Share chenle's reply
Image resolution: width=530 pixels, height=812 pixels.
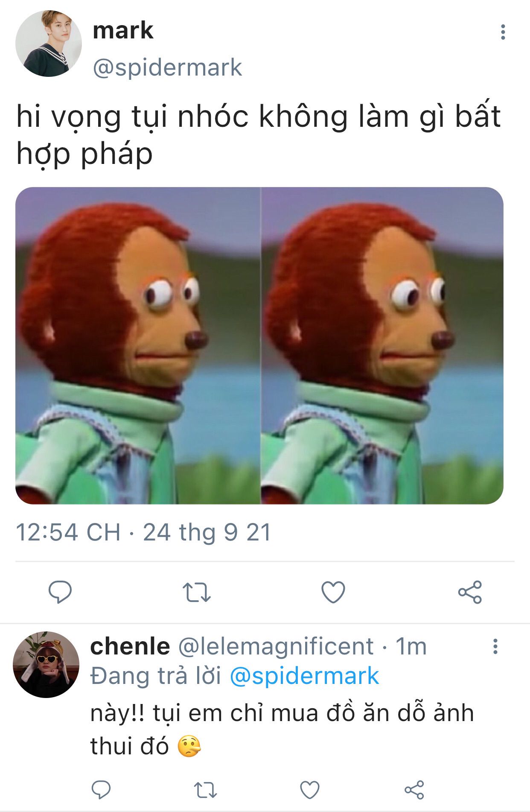(x=414, y=790)
